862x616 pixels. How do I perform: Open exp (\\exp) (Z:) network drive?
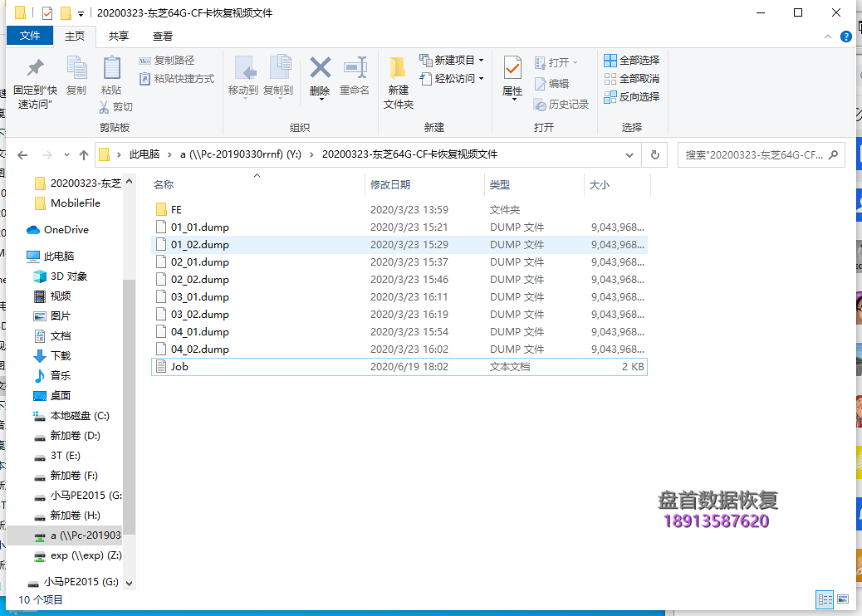(77, 555)
